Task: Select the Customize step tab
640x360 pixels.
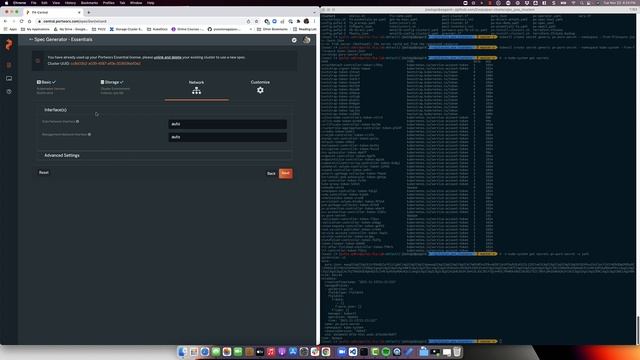Action: (x=260, y=87)
